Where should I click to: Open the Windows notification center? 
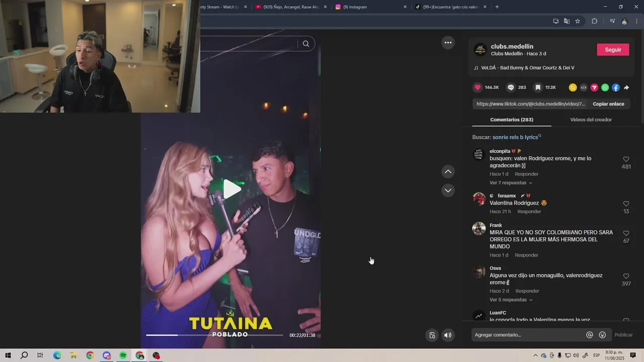(x=633, y=355)
